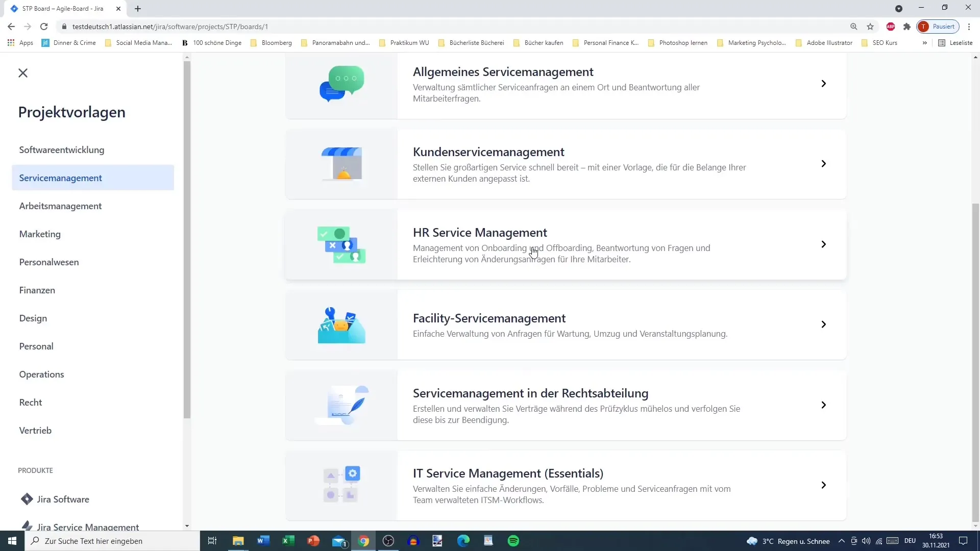The image size is (980, 551).
Task: Select the Vertrieb category
Action: 93,430
